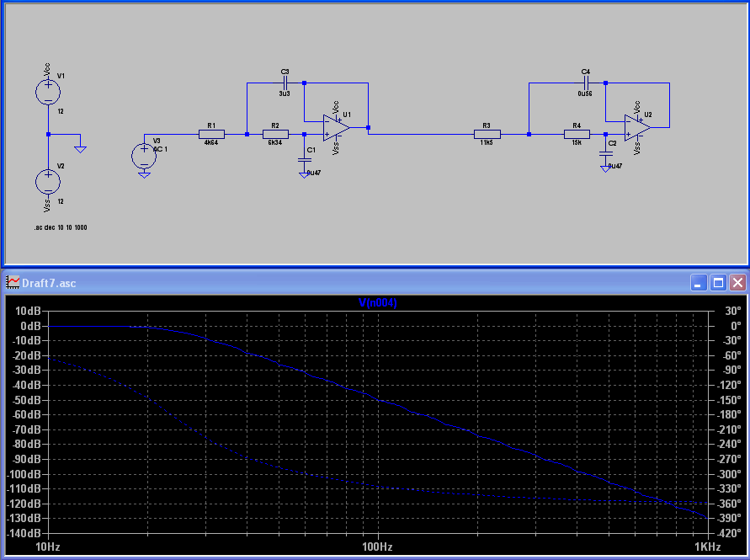
Task: Click the .ac dec 10 10 1000 directive
Action: [61, 227]
